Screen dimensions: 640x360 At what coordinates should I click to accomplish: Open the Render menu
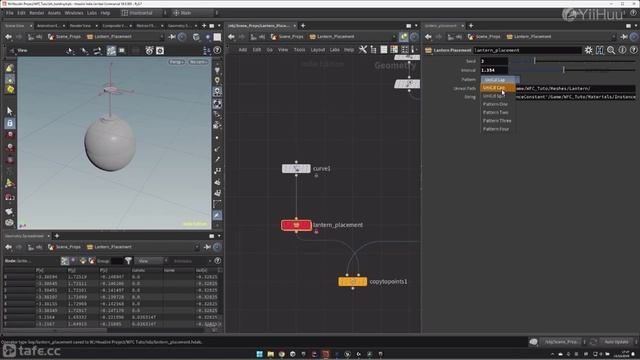(37, 13)
